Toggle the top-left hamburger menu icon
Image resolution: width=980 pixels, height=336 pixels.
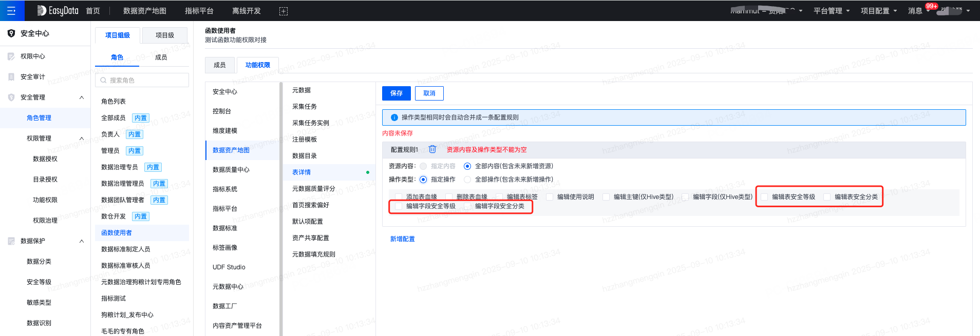coord(11,11)
